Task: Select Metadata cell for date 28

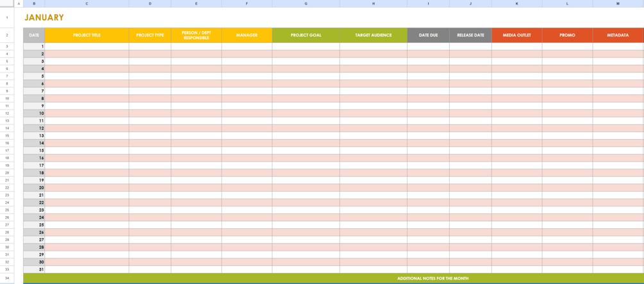Action: pos(618,247)
